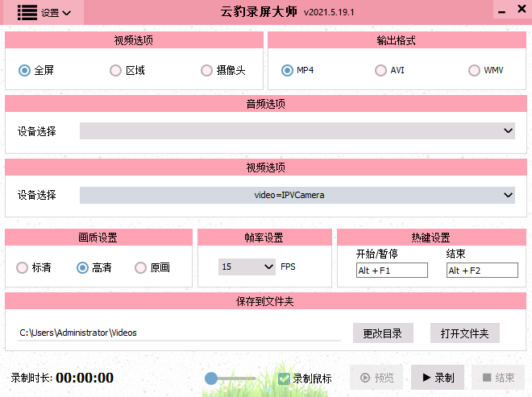Click the 更改目录 change directory button

tap(383, 333)
